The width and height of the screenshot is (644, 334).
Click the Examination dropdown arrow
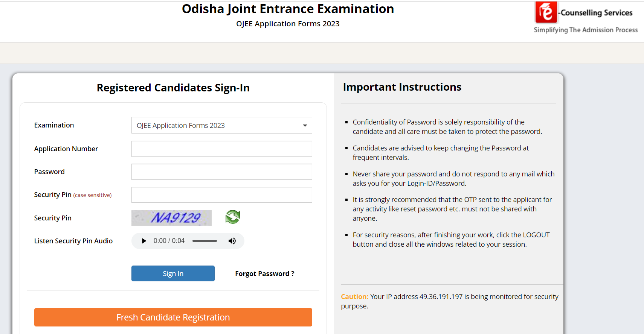[x=304, y=125]
